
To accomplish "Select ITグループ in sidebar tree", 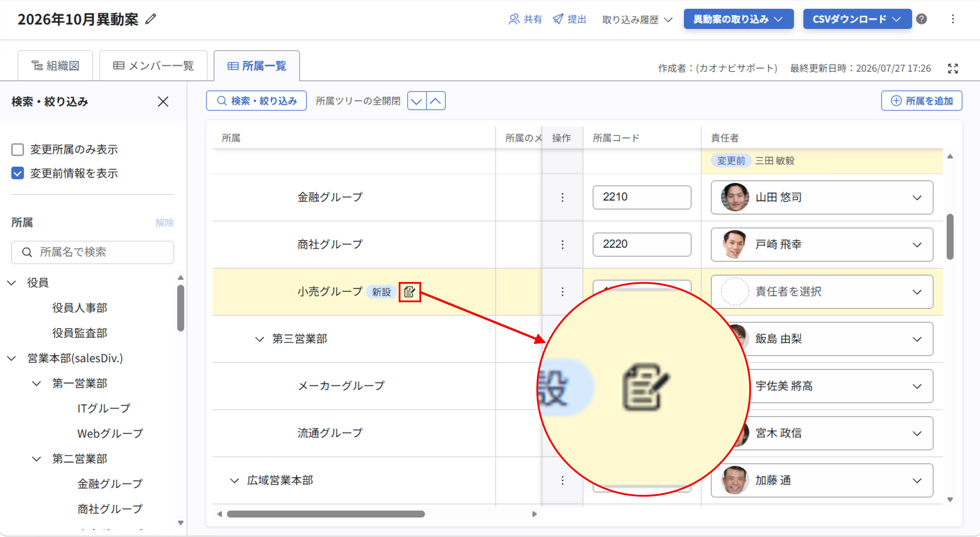I will click(104, 408).
